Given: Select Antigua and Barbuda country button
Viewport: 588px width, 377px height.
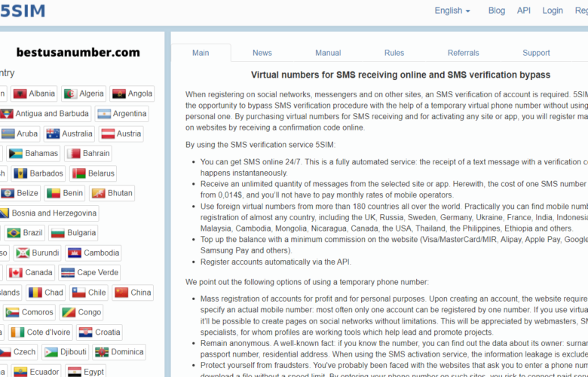Looking at the screenshot, I should pyautogui.click(x=45, y=114).
